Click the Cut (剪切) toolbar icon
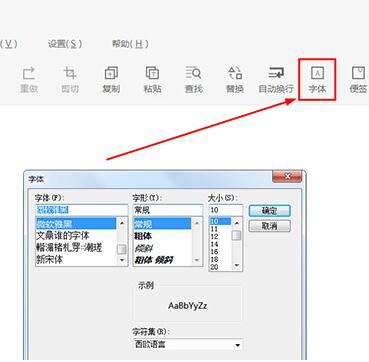 (70, 80)
